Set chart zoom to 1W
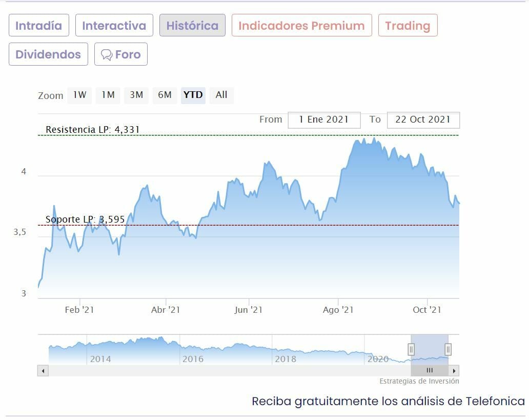 (x=79, y=95)
